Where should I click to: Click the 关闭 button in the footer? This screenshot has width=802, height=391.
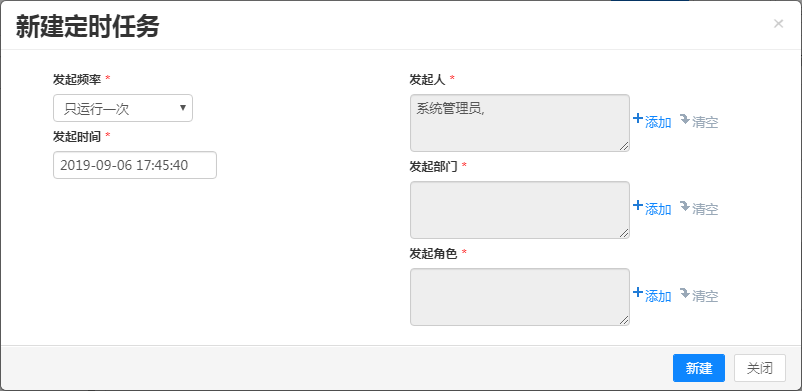[x=760, y=368]
